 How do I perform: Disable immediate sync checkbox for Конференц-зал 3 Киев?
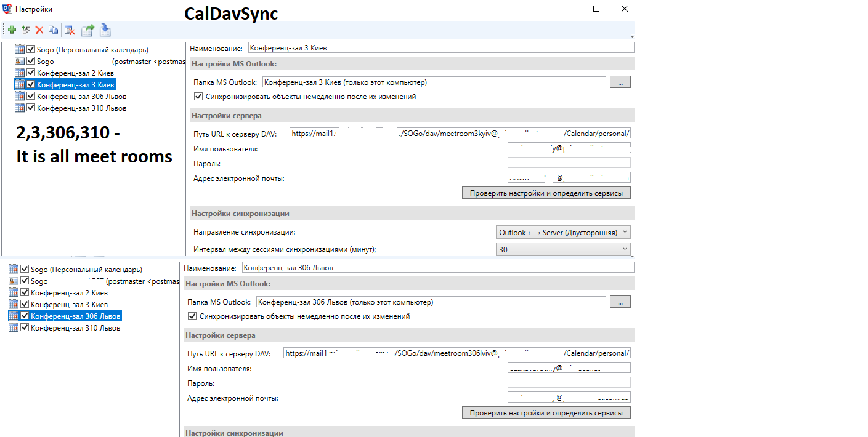(x=198, y=97)
